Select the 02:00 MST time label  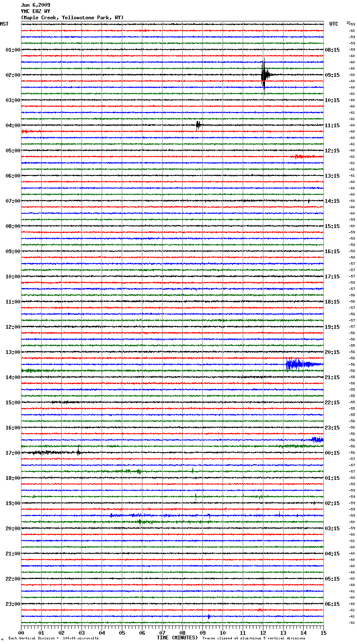(x=13, y=75)
